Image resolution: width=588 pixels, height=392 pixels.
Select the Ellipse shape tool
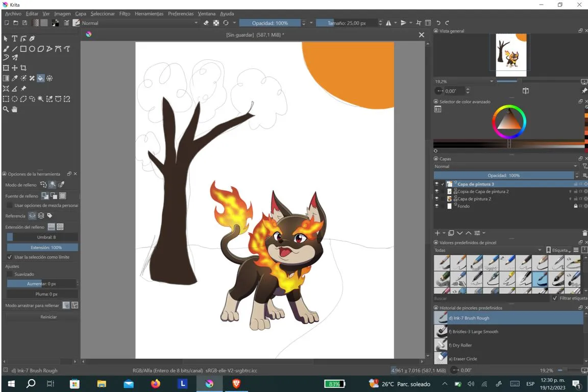click(x=32, y=49)
